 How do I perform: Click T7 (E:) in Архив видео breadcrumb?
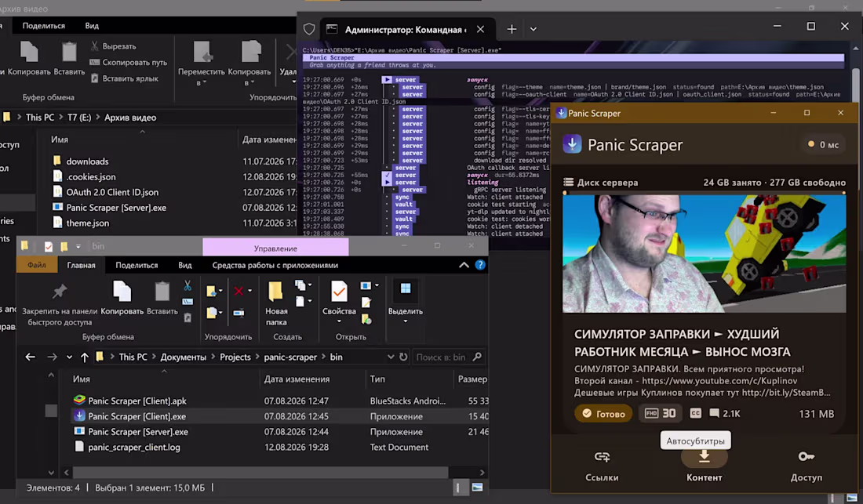[79, 117]
